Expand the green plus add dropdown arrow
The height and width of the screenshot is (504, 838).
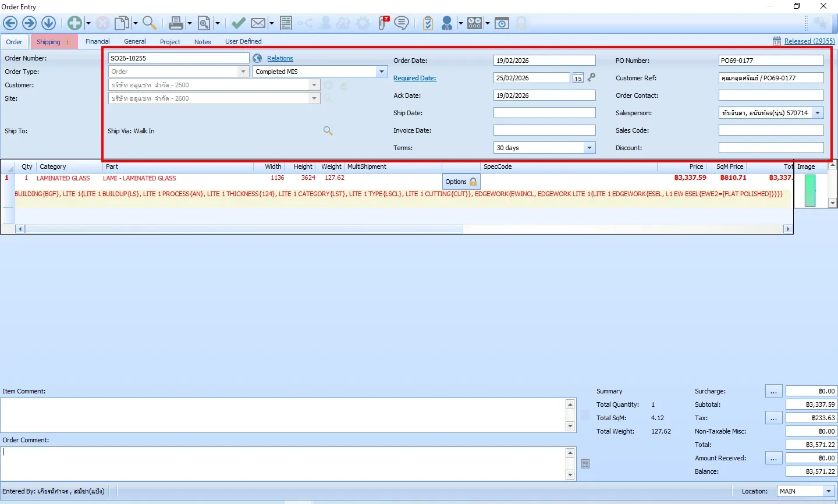pyautogui.click(x=88, y=24)
